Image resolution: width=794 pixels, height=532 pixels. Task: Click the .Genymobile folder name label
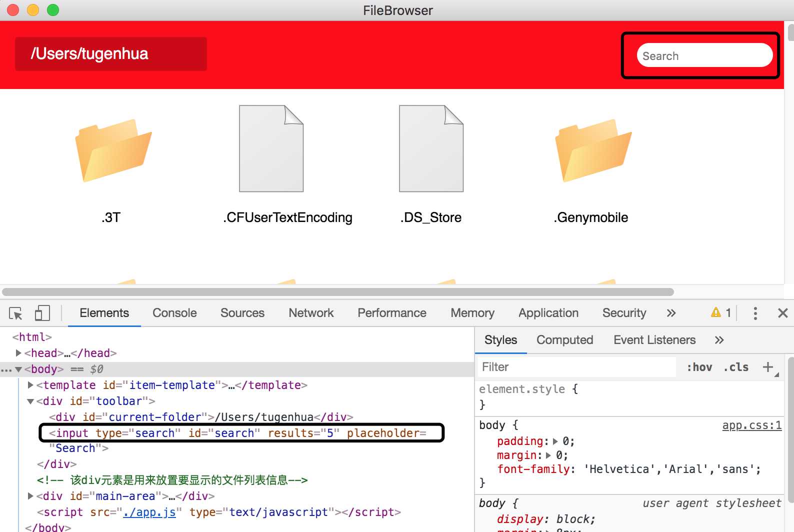[591, 218]
